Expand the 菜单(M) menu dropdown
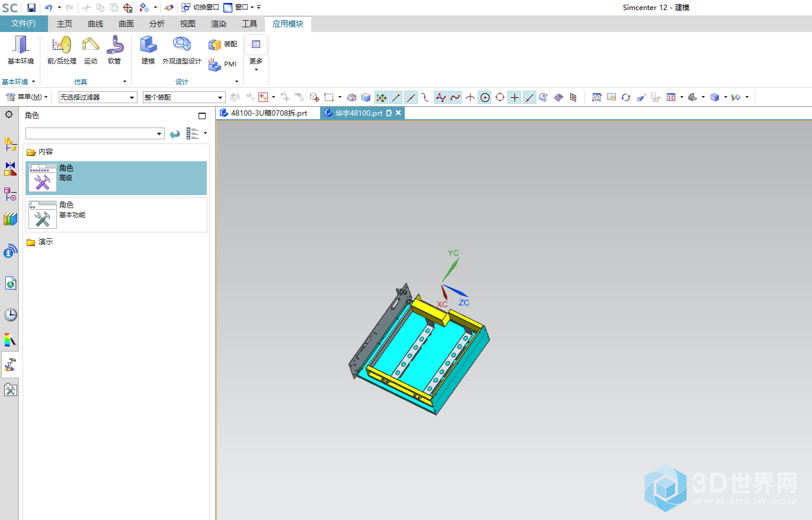 27,97
